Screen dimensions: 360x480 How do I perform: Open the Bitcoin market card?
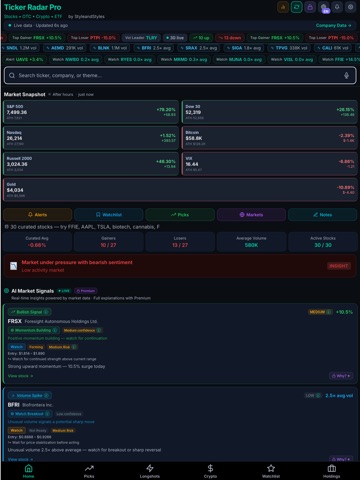(x=269, y=138)
